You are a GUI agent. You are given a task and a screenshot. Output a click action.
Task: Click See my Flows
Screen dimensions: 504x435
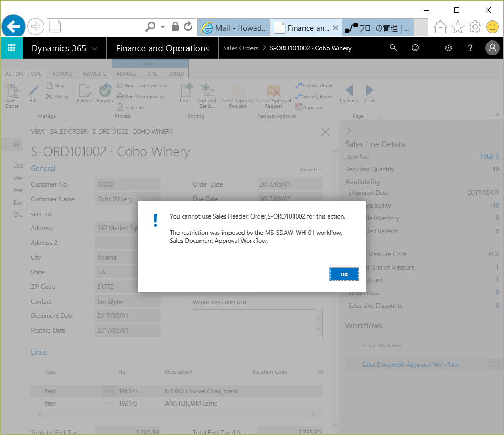(x=313, y=97)
